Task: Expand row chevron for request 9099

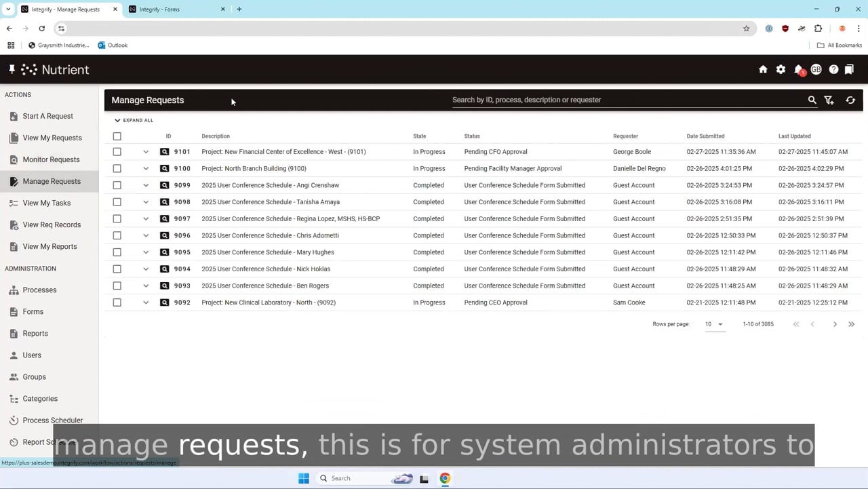Action: click(x=146, y=185)
